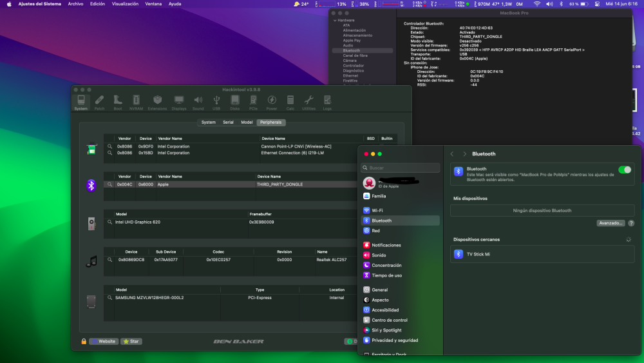644x363 pixels.
Task: Open the Ventana menu
Action: coord(153,4)
